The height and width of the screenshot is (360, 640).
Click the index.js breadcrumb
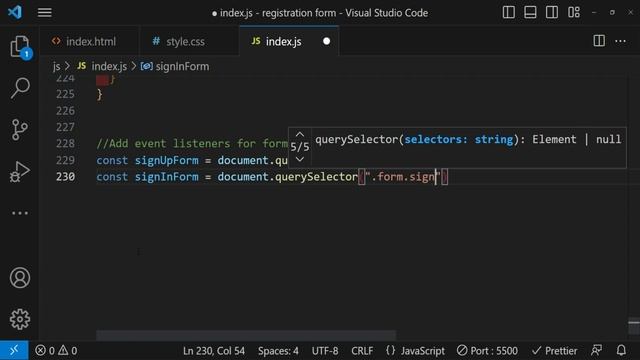[x=109, y=67]
